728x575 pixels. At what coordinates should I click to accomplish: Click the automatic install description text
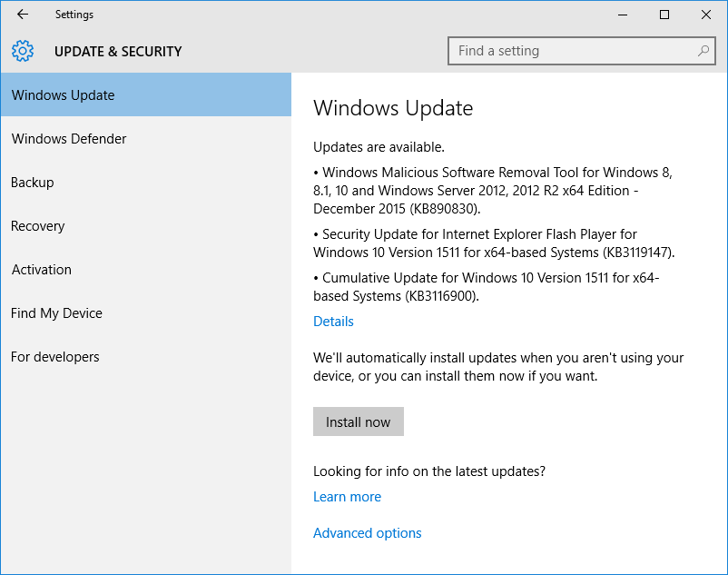click(498, 367)
